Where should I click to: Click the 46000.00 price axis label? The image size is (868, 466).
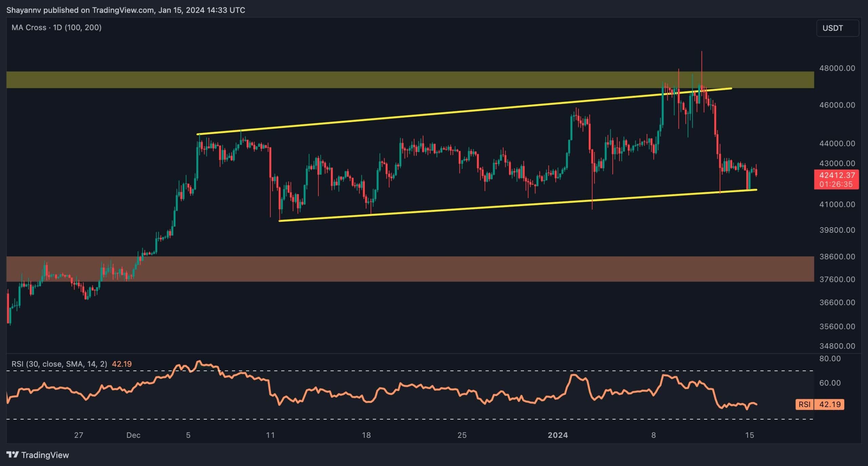coord(837,105)
